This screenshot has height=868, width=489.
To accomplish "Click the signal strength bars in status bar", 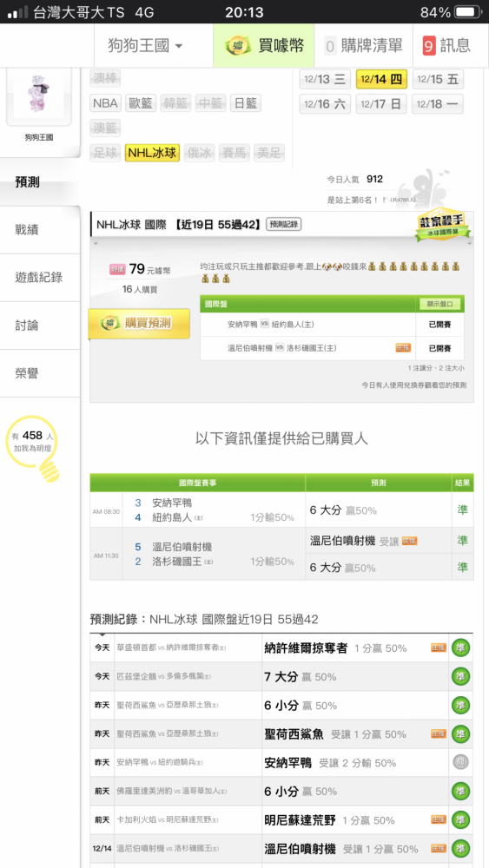I will point(17,12).
